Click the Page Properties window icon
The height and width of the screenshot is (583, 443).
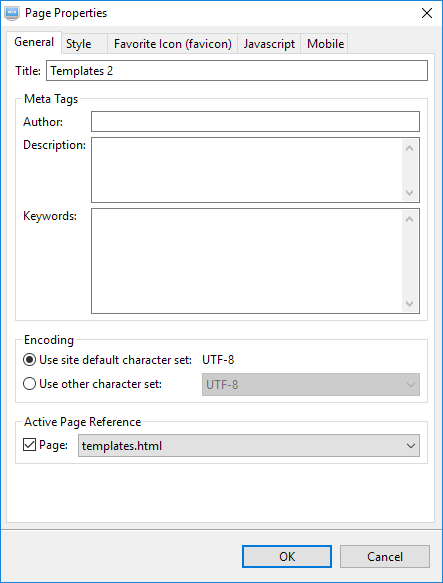[x=12, y=13]
